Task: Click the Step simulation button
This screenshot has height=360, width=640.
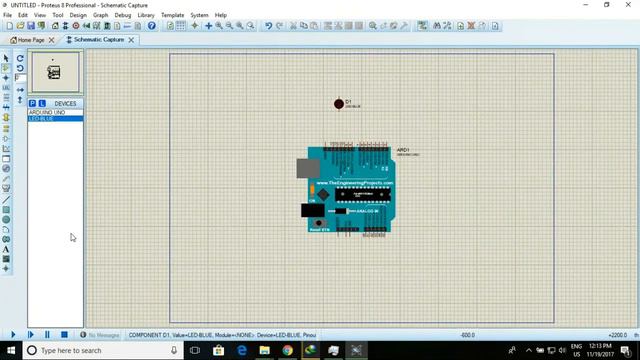Action: click(x=30, y=335)
